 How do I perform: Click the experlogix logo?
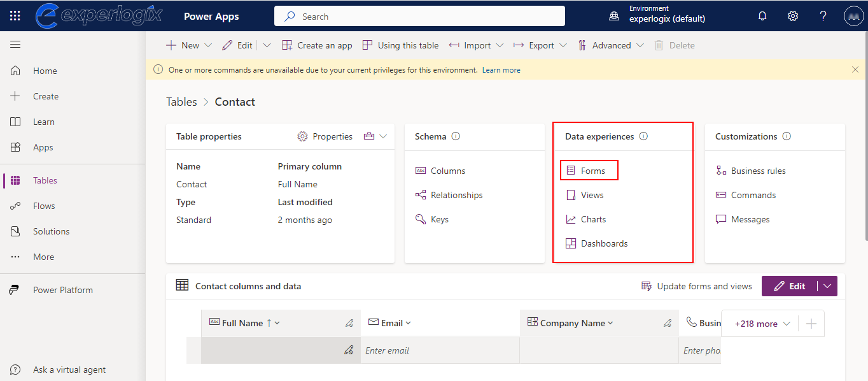(x=99, y=16)
